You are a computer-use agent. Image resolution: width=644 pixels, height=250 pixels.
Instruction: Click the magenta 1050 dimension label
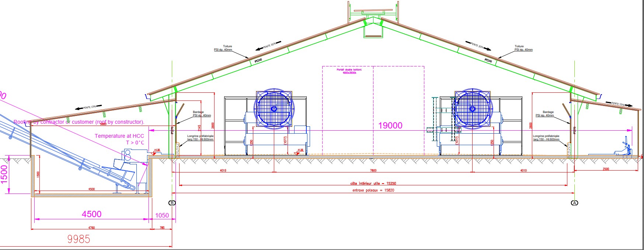(x=162, y=215)
